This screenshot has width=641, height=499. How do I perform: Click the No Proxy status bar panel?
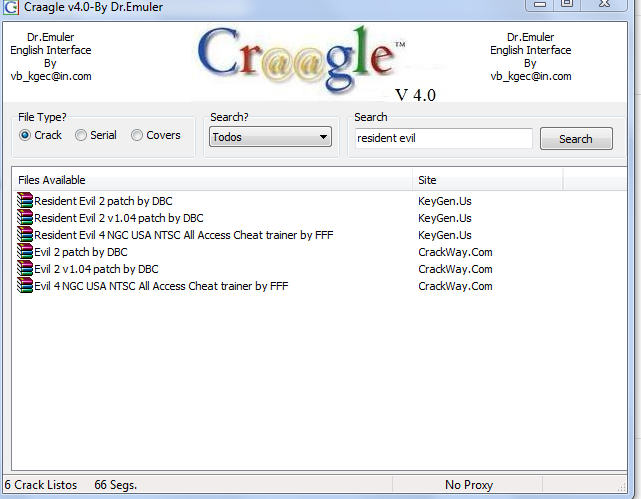coord(468,485)
